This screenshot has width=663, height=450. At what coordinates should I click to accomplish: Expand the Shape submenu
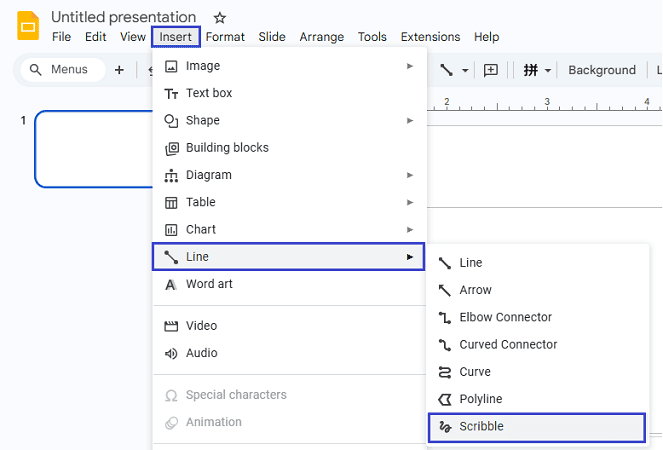[x=288, y=121]
